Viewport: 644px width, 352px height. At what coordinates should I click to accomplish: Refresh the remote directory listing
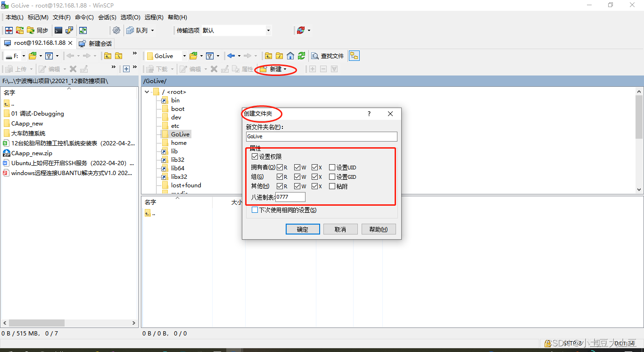301,56
